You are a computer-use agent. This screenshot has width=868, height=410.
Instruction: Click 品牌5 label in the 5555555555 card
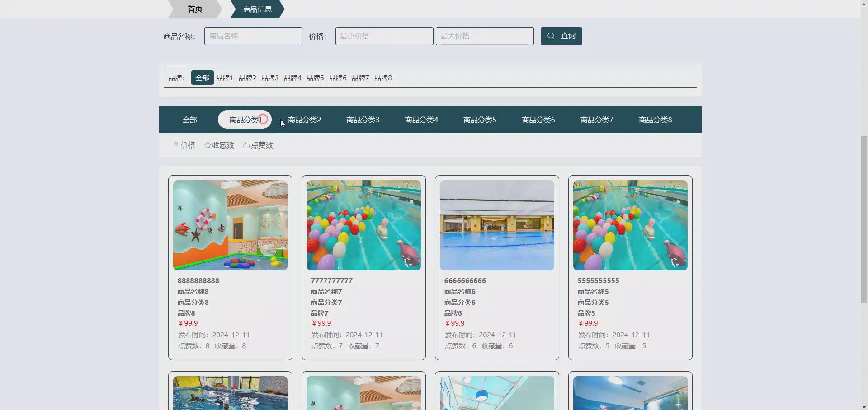pyautogui.click(x=586, y=313)
